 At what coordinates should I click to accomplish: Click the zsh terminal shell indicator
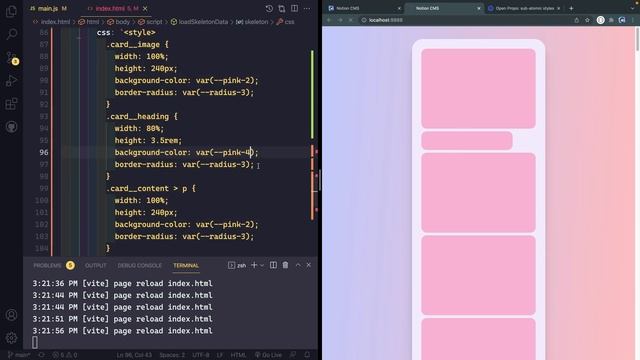[237, 265]
